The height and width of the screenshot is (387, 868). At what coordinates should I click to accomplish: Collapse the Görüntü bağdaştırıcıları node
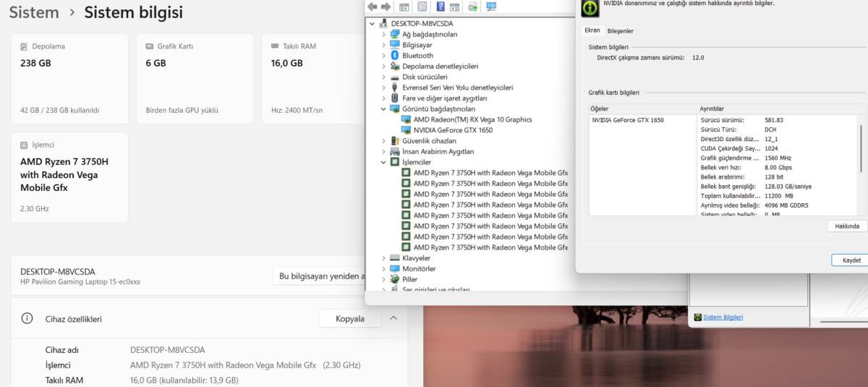click(x=383, y=109)
